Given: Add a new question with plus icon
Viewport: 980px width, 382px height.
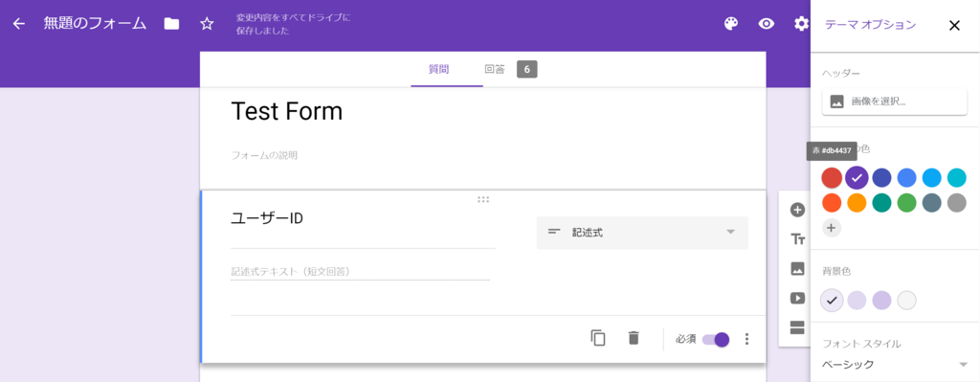Looking at the screenshot, I should [x=797, y=210].
